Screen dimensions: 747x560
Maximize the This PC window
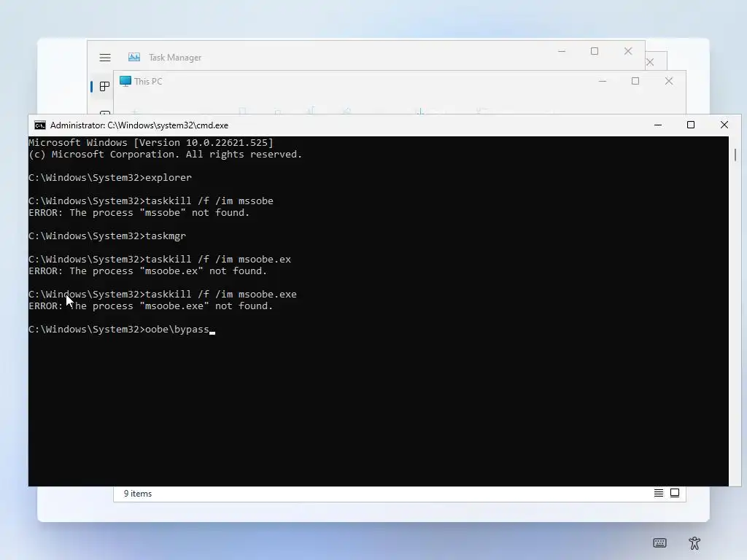click(x=635, y=82)
